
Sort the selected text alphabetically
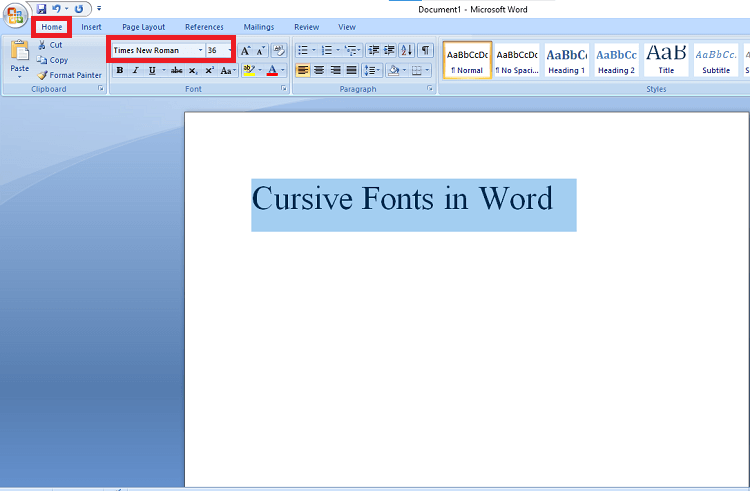point(407,50)
